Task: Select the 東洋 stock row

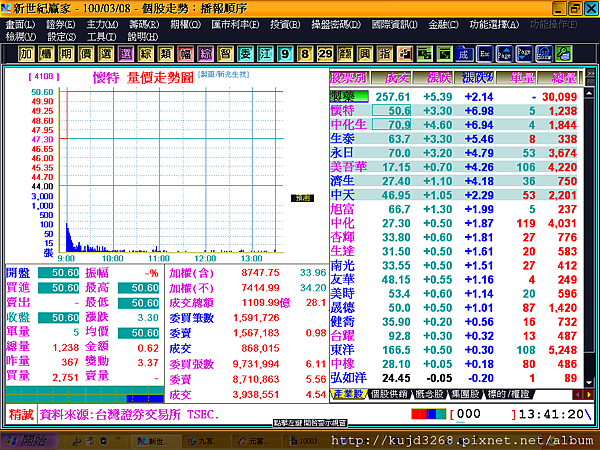Action: click(x=454, y=350)
